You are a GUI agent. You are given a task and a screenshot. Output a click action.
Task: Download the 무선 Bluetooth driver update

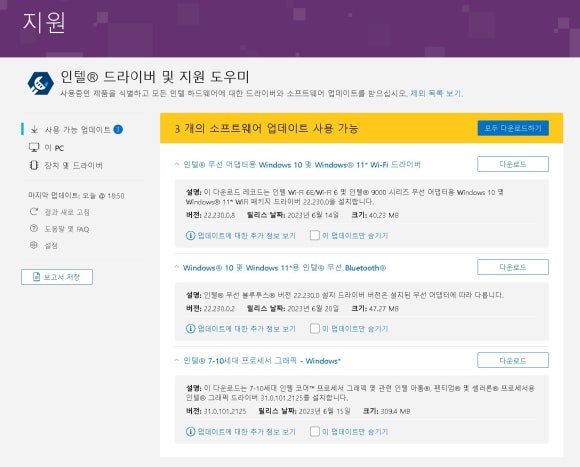point(513,267)
